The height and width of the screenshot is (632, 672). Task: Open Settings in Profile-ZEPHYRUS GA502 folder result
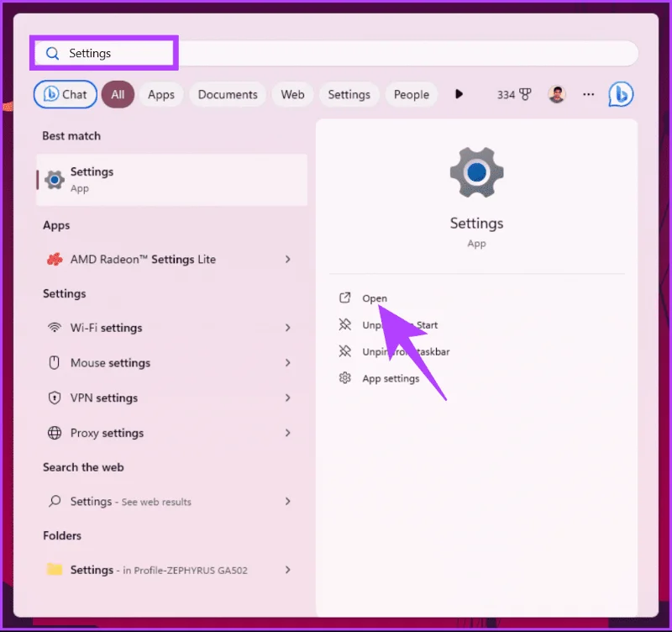click(x=172, y=570)
